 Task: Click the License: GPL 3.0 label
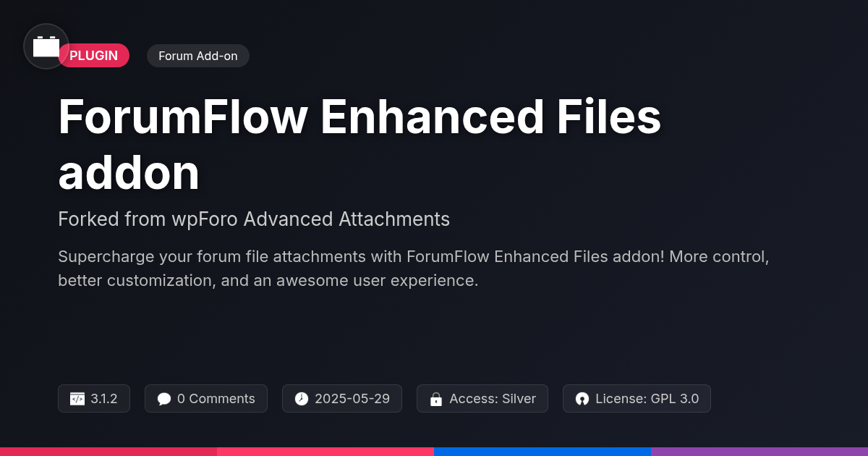(x=647, y=399)
